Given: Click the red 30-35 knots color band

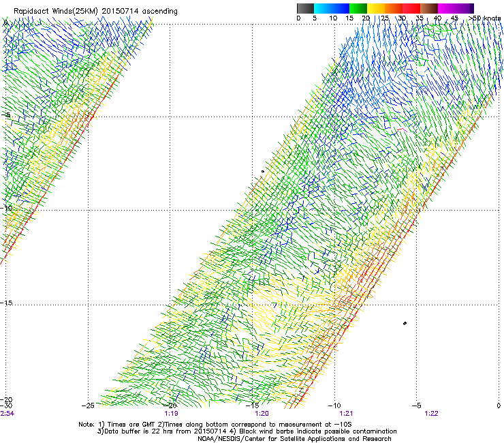Looking at the screenshot, I should pos(411,8).
